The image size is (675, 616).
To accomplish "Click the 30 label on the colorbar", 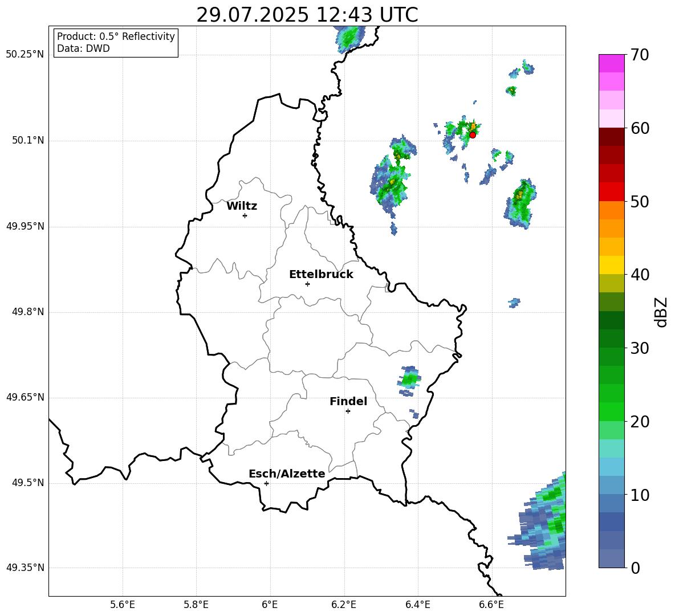I will click(x=640, y=348).
